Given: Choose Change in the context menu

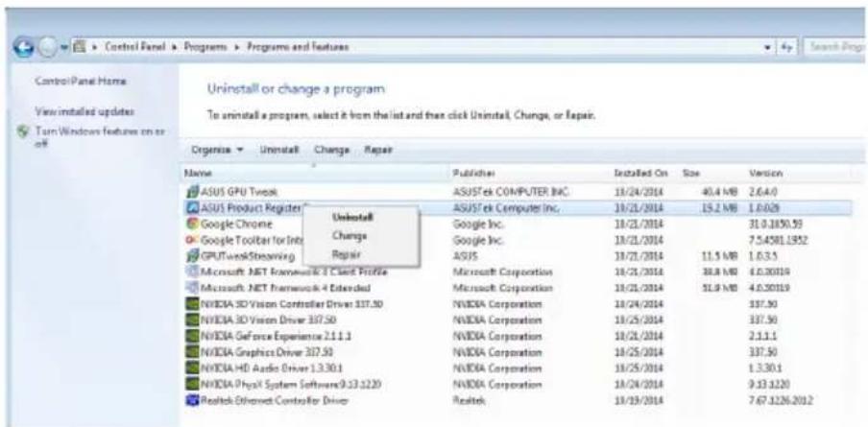Looking at the screenshot, I should [350, 236].
